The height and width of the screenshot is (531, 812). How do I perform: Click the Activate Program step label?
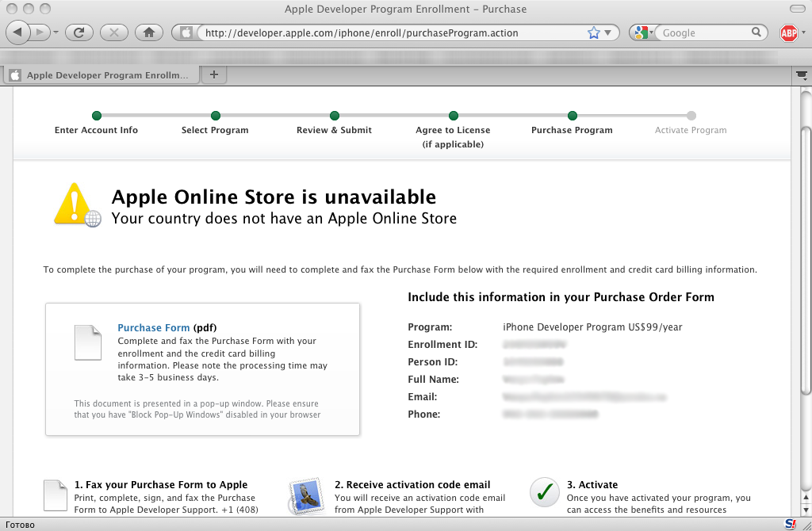click(x=691, y=130)
